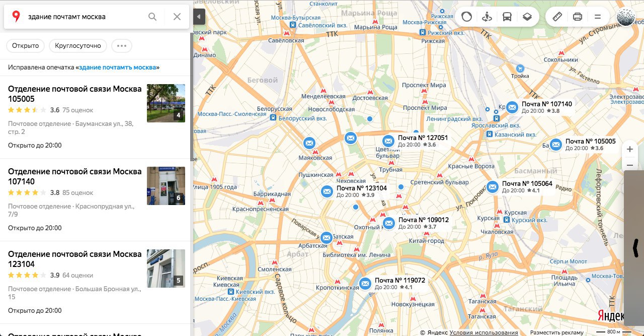Collapse the results side panel with the arrow
The image size is (644, 336).
pos(199,17)
